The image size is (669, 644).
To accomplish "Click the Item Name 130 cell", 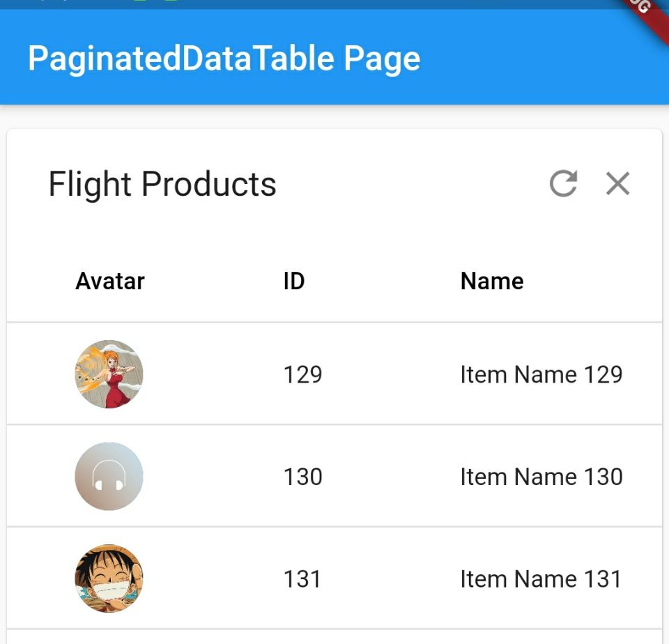I will tap(541, 477).
